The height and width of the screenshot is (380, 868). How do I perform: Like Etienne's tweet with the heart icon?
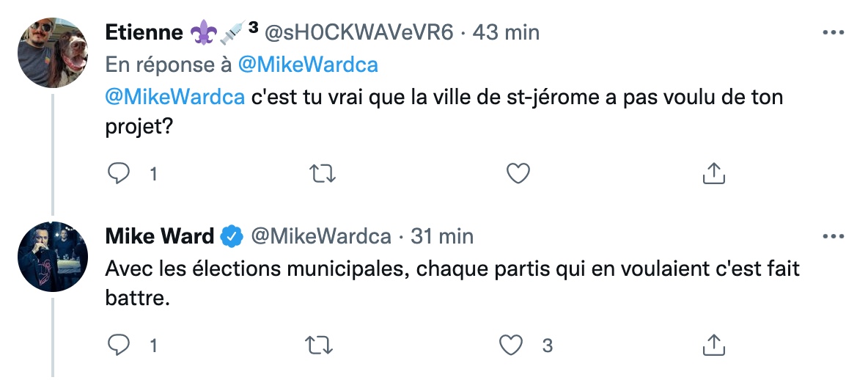pyautogui.click(x=518, y=174)
